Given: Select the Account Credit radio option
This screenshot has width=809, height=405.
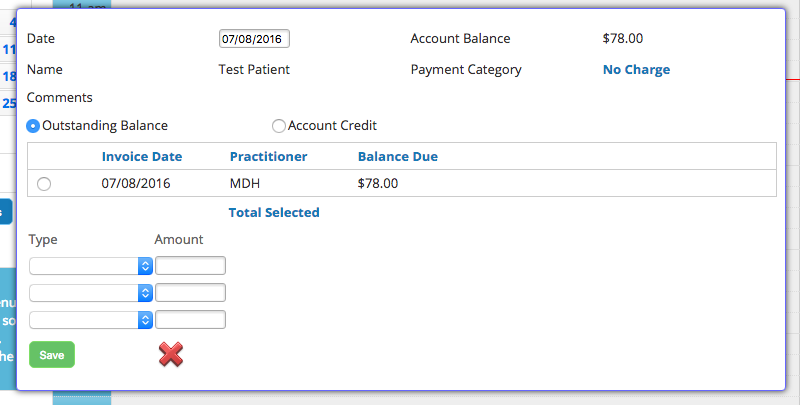Looking at the screenshot, I should tap(279, 126).
